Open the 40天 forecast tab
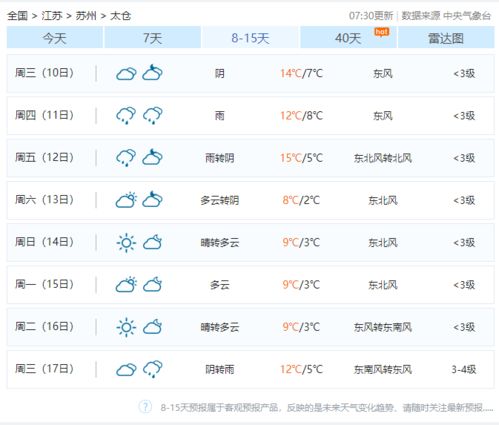Screen dimensions: 499x425 tap(348, 38)
